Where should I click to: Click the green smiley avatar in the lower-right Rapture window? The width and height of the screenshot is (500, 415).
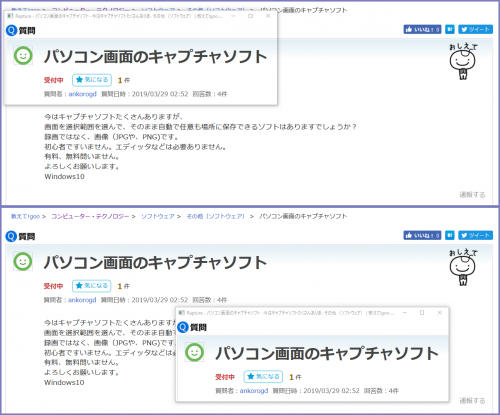194,352
